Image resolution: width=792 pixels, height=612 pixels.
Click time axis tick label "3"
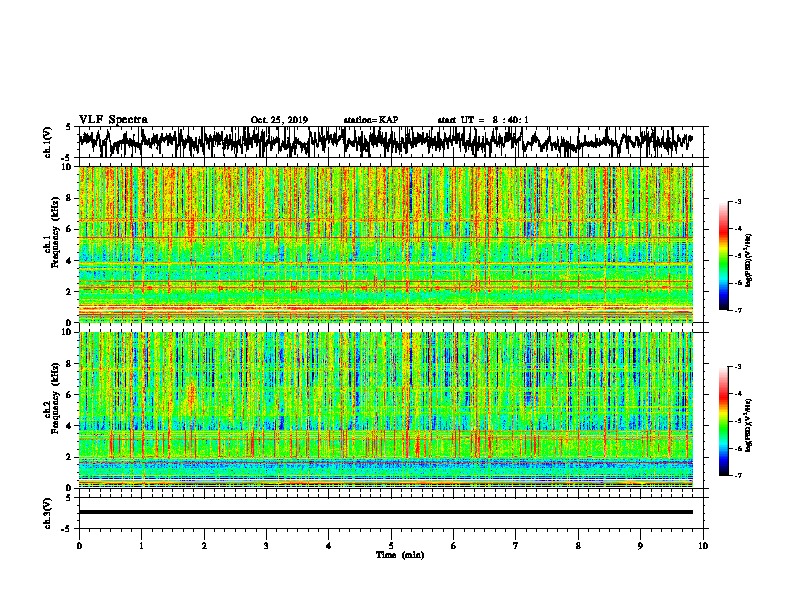click(x=266, y=546)
